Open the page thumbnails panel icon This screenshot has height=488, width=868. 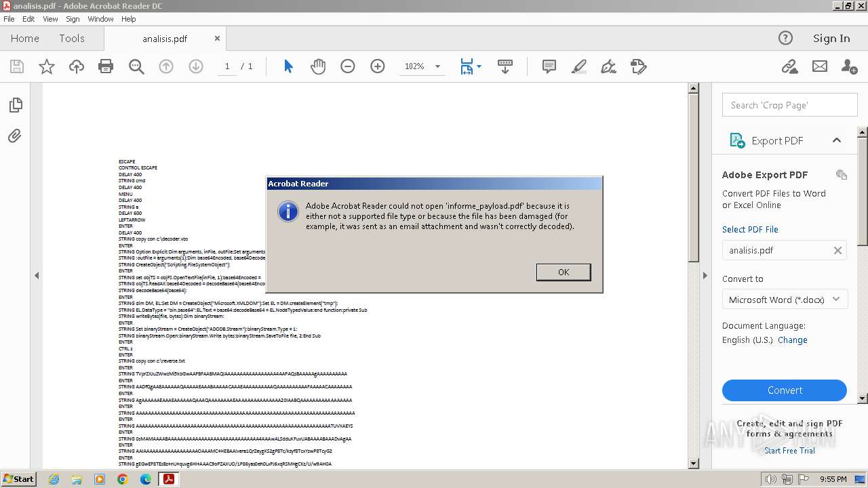[16, 105]
